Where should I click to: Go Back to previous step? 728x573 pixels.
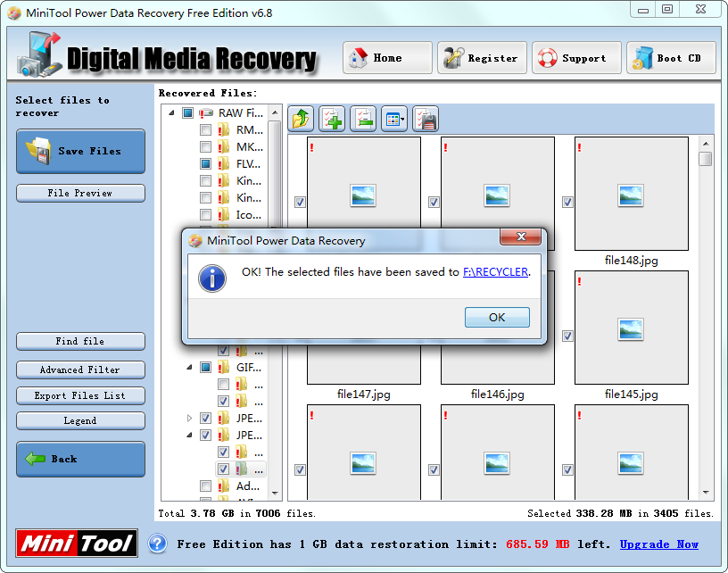[81, 460]
